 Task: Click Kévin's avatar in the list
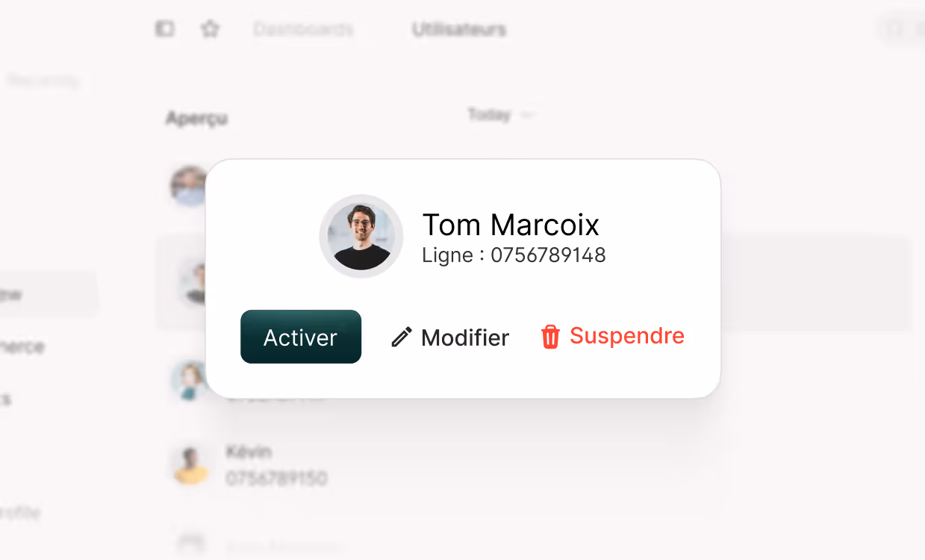click(190, 465)
